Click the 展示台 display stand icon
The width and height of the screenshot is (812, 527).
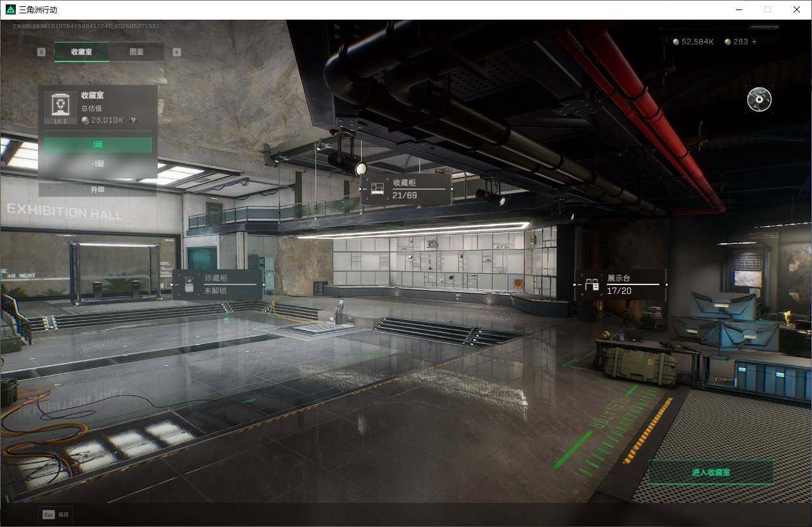click(592, 285)
